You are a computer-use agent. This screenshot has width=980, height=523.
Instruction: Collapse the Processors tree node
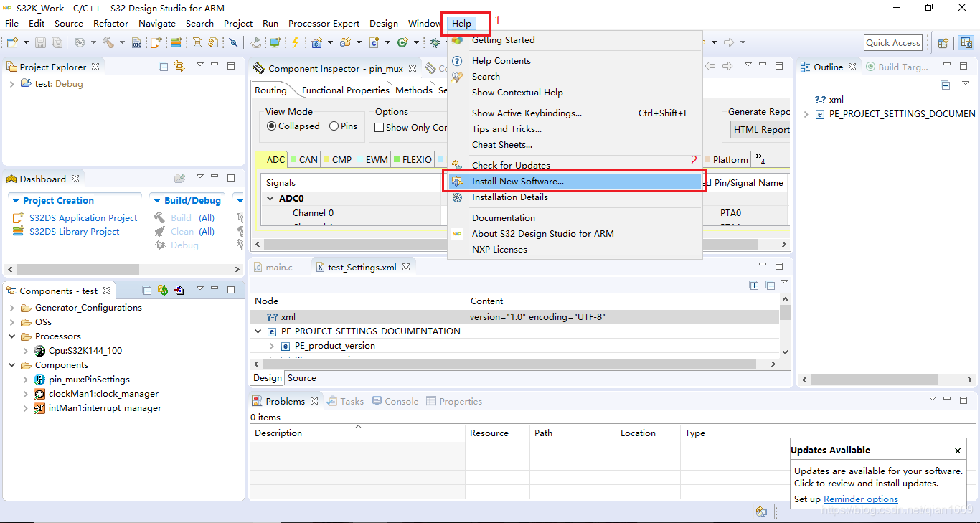pos(12,336)
